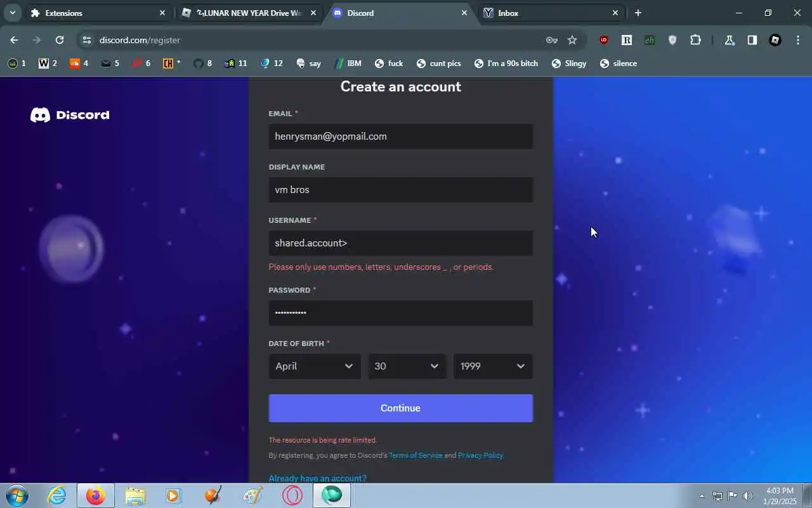This screenshot has width=812, height=508.
Task: Open the bookmark numbered 11
Action: point(235,63)
